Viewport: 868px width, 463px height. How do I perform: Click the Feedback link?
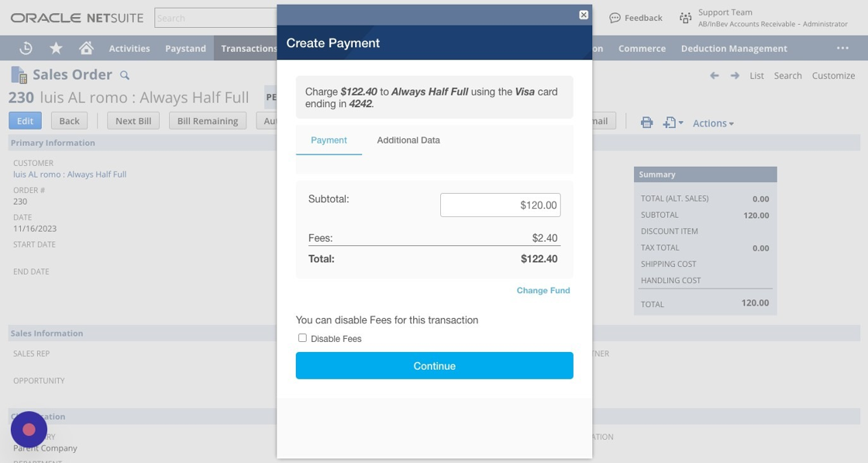tap(643, 19)
